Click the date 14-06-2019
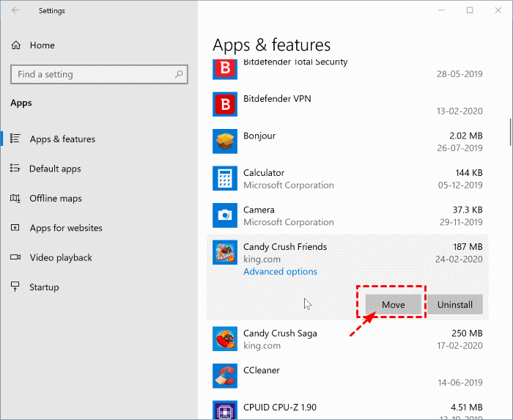513x420 pixels. tap(460, 383)
